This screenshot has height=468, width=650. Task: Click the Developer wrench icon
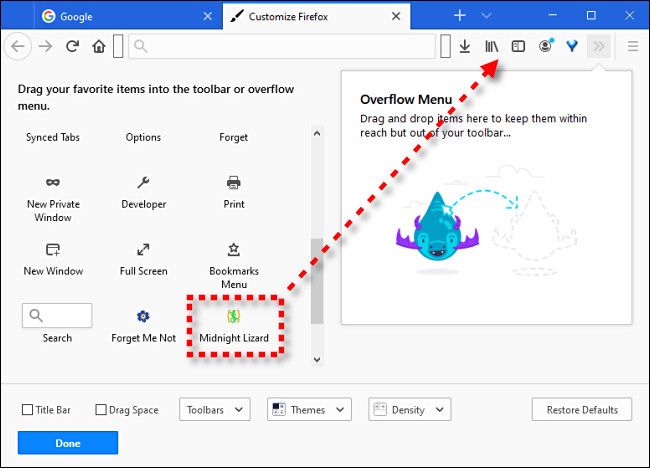[143, 182]
